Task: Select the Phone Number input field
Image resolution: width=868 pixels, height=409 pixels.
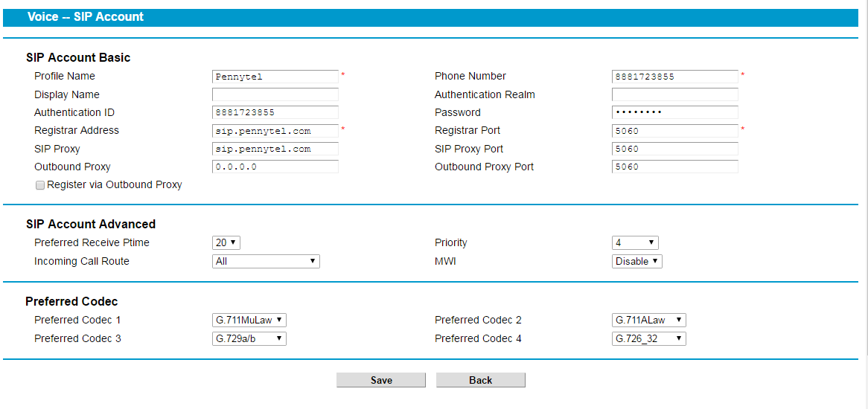Action: (x=674, y=77)
